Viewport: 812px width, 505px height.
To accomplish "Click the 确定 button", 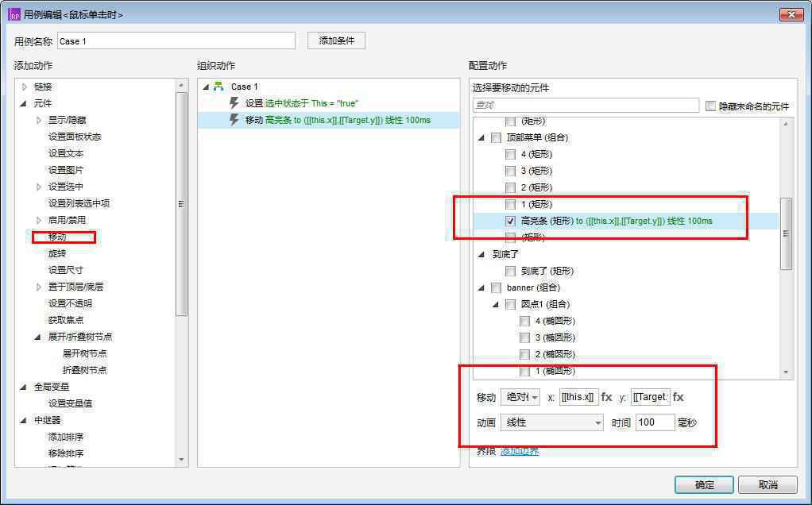I will [704, 485].
